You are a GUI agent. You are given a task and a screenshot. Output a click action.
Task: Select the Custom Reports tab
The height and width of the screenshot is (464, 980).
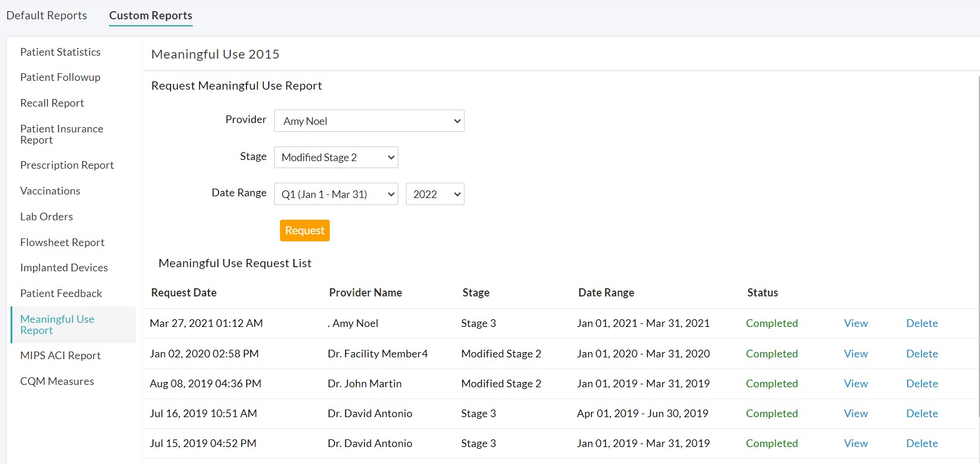click(x=151, y=15)
